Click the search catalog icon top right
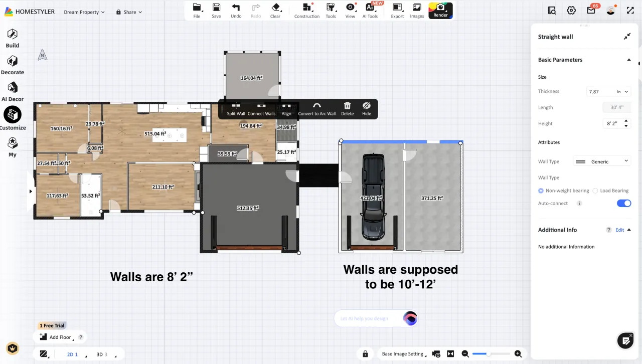The image size is (642, 364). (x=552, y=10)
